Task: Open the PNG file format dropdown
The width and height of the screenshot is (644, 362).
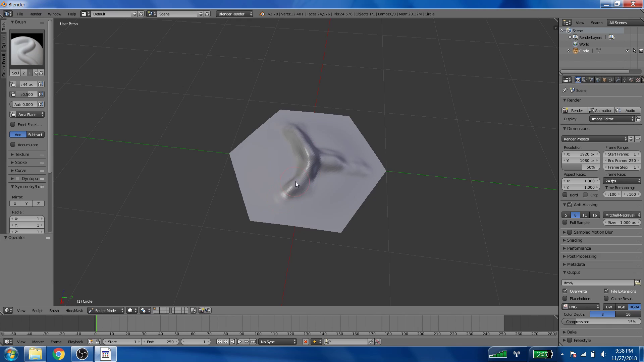Action: point(581,307)
